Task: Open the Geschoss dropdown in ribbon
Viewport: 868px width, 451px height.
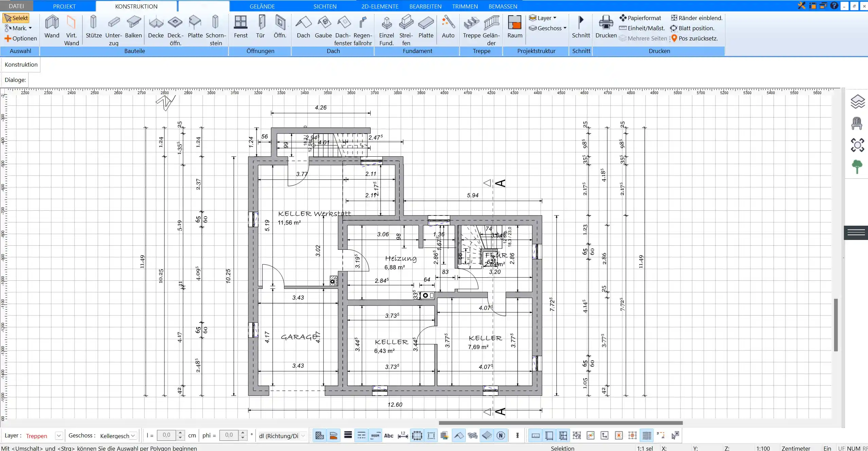Action: coord(547,28)
